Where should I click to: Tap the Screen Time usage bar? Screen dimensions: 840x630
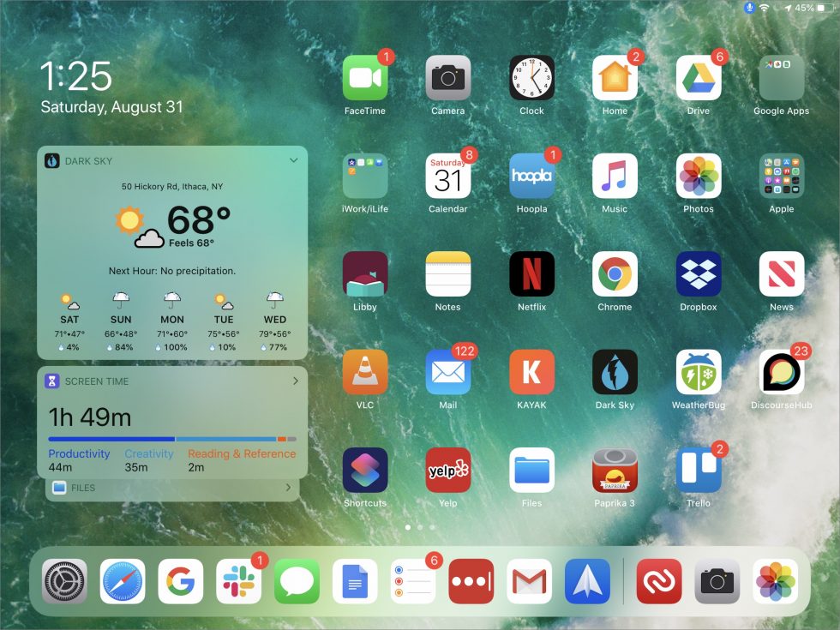[x=172, y=439]
